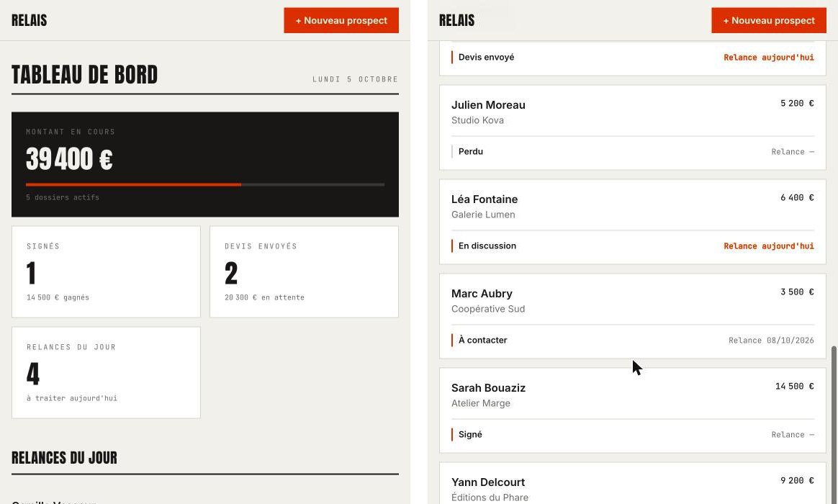Open Léa Fontaine prospect card

tap(633, 222)
